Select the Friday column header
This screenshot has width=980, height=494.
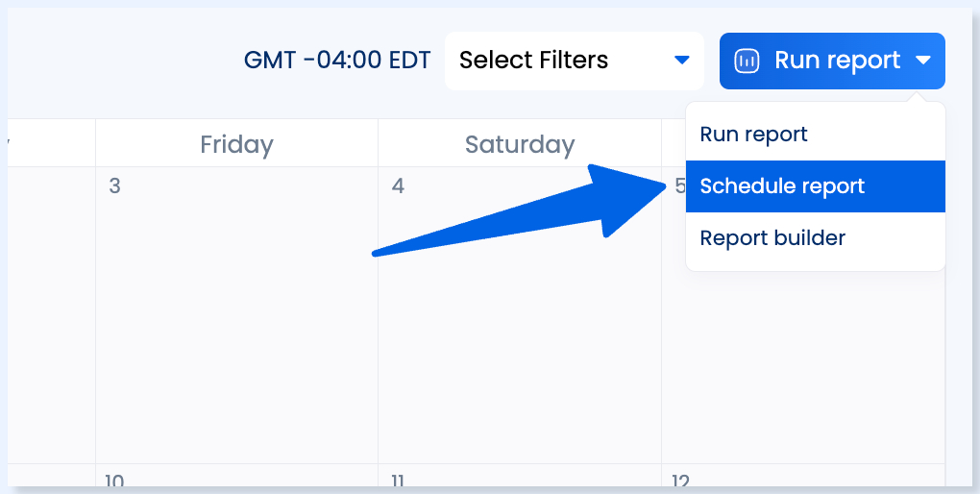pos(237,144)
